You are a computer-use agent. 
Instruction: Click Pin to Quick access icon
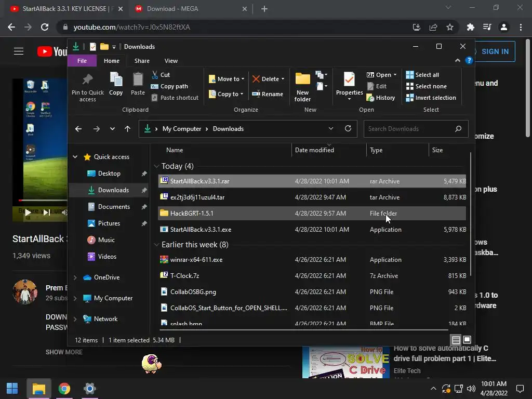[x=87, y=79]
